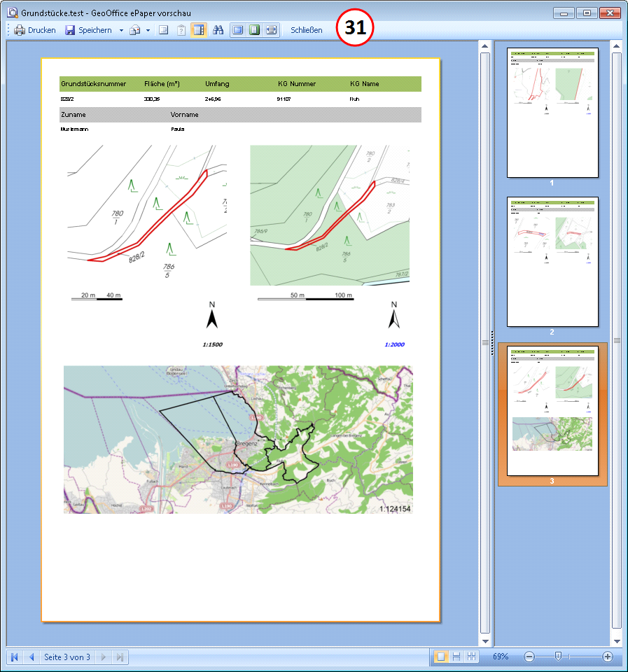Click the Speichern save icon
This screenshot has height=672, width=628.
point(70,29)
